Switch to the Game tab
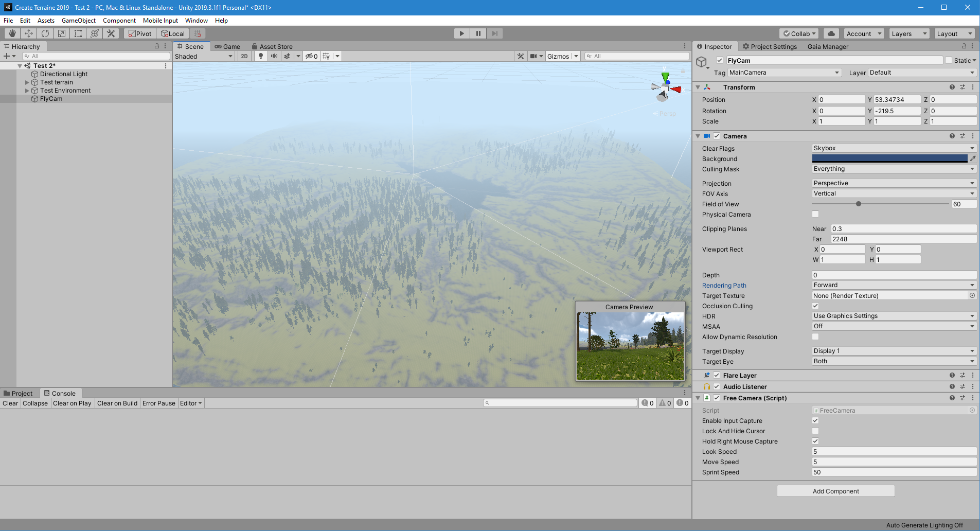Screen dimensions: 980x531 pyautogui.click(x=227, y=46)
